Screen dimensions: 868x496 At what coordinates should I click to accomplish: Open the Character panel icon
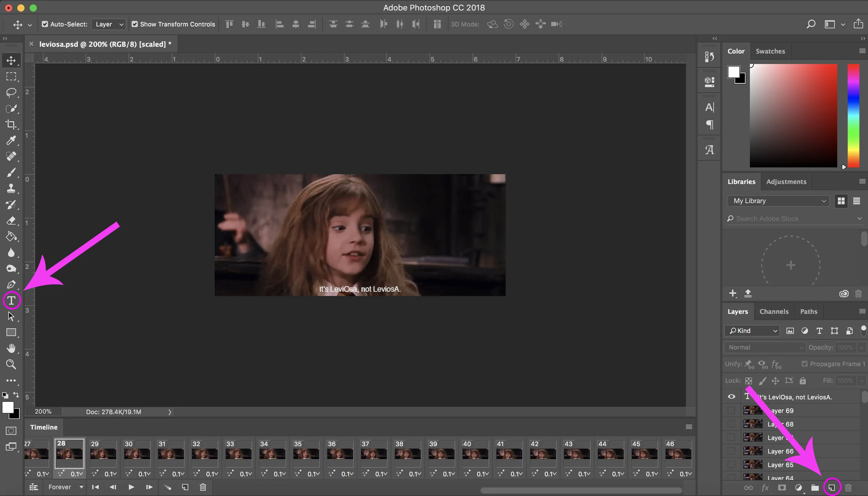(x=709, y=107)
